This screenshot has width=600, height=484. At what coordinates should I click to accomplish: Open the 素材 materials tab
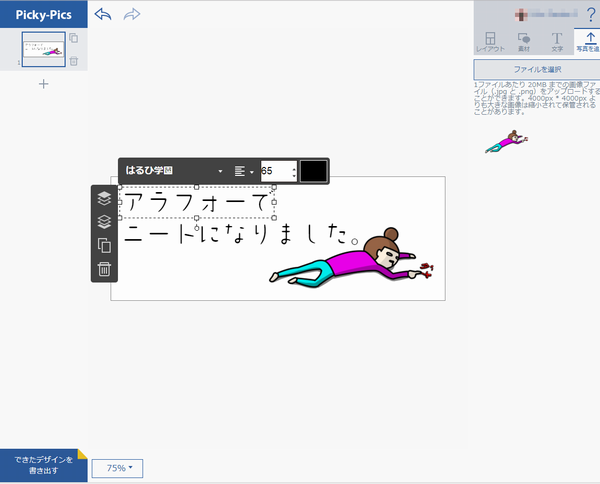[x=523, y=42]
